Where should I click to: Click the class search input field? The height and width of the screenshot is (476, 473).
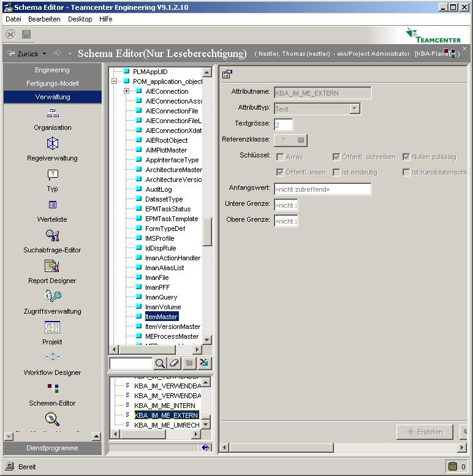tap(131, 363)
